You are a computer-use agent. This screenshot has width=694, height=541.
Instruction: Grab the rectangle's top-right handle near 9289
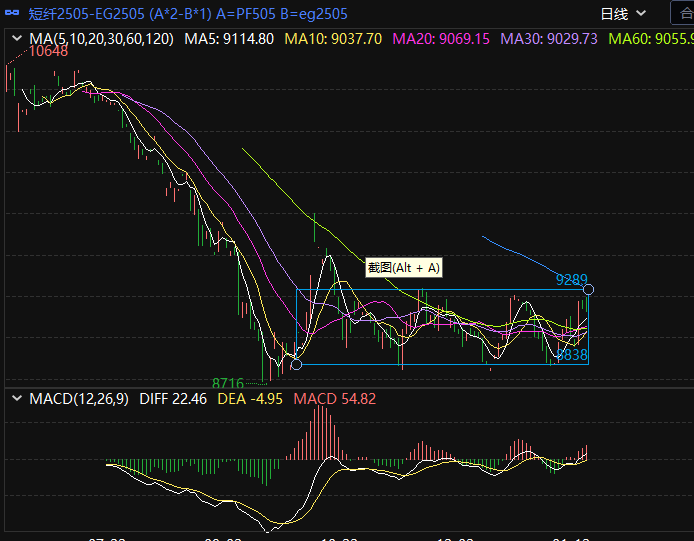coord(589,290)
